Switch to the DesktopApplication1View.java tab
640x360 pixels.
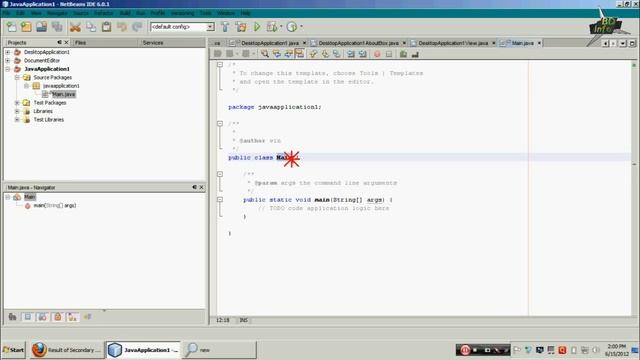[x=453, y=43]
